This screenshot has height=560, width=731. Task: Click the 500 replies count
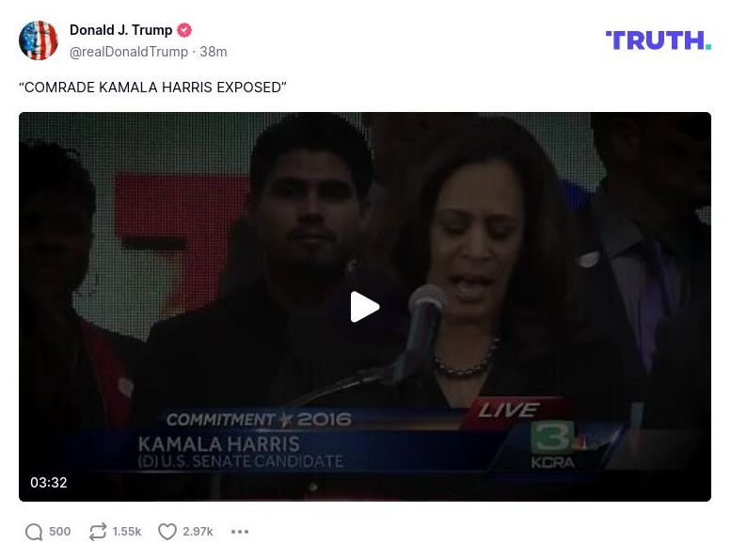click(59, 532)
